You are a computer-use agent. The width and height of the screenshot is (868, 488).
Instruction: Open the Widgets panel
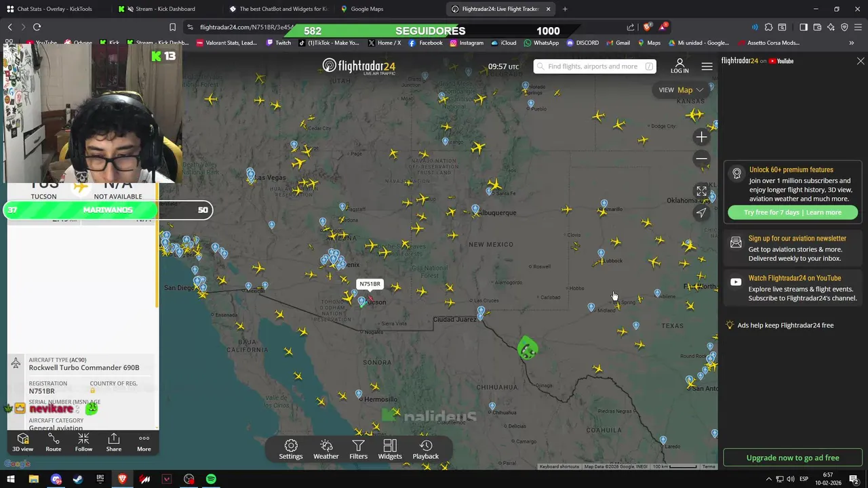(x=390, y=449)
